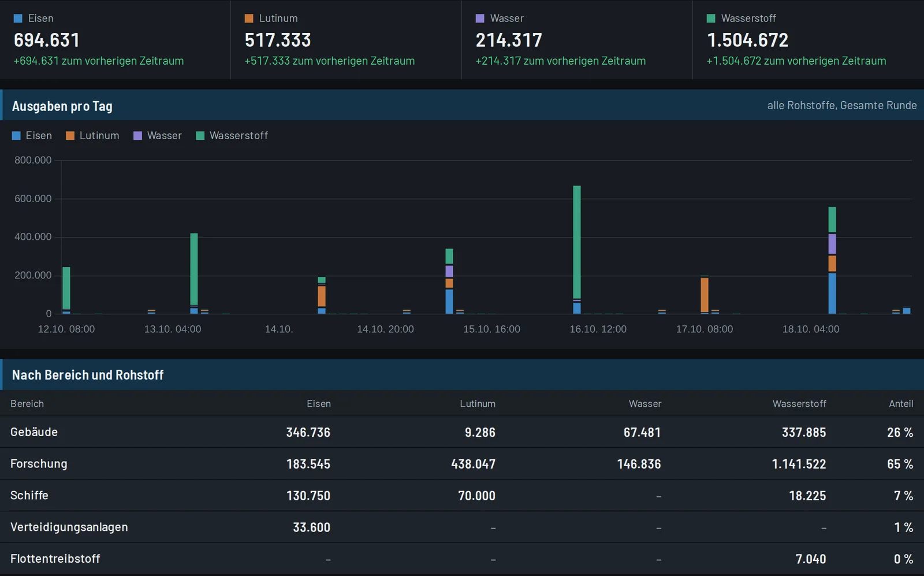Image resolution: width=924 pixels, height=576 pixels.
Task: Select the Schiffe row label
Action: [x=29, y=496]
